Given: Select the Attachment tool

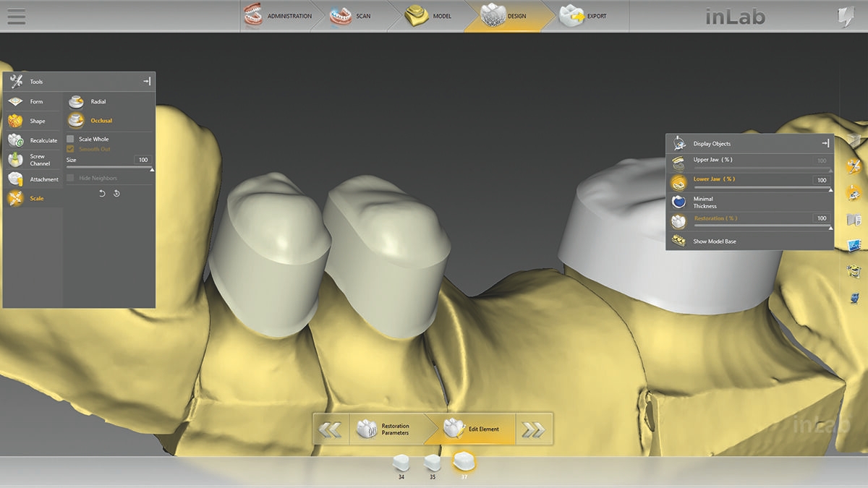Looking at the screenshot, I should [33, 179].
